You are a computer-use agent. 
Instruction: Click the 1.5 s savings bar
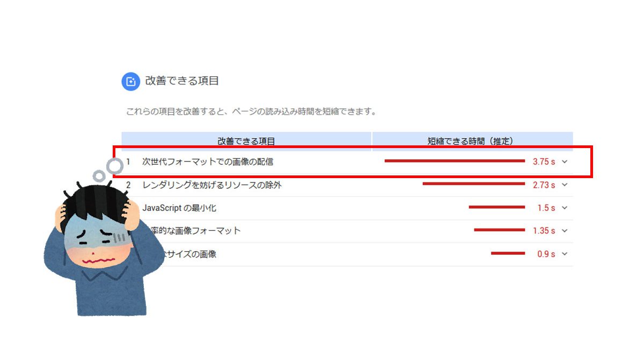click(x=496, y=207)
